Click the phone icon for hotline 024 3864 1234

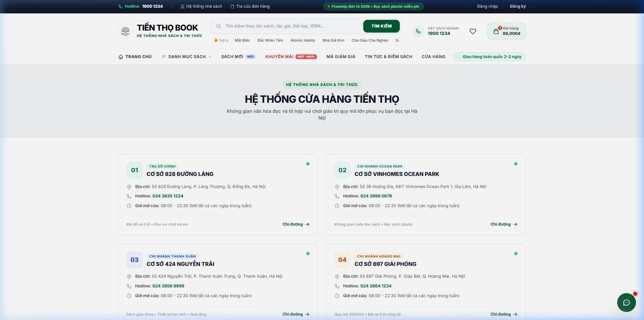(337, 286)
